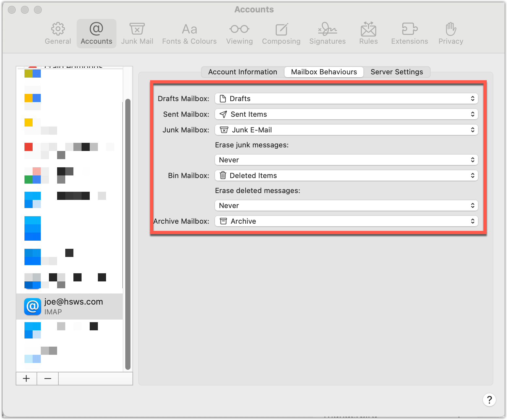
Task: Open Privacy preferences
Action: [451, 34]
